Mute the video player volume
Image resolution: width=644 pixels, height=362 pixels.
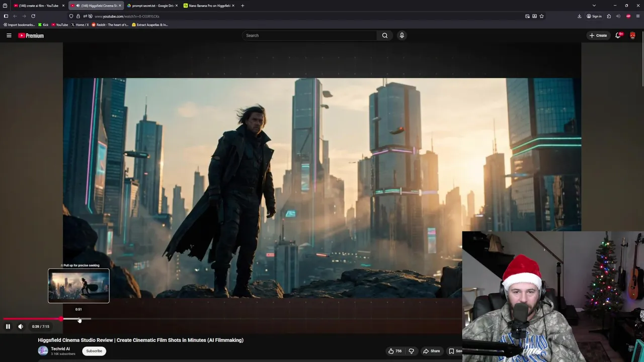[21, 326]
